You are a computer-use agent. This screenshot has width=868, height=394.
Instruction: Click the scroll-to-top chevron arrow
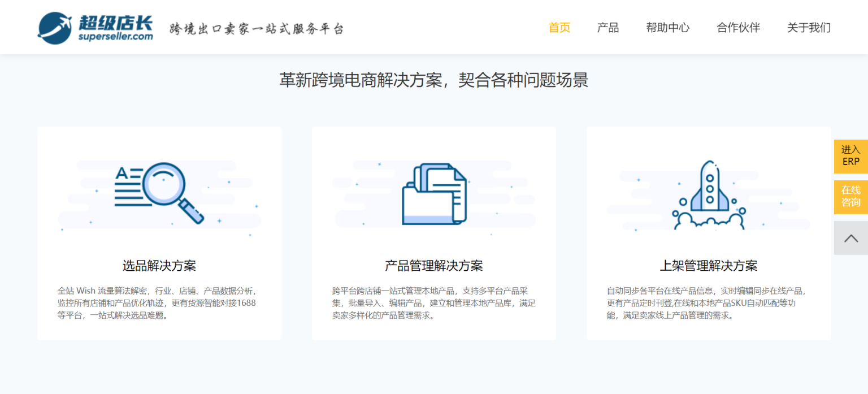pos(850,238)
